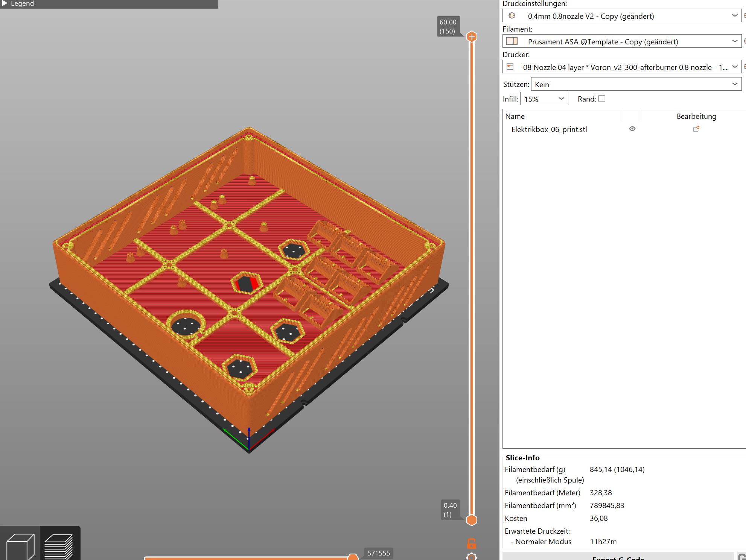Select Elektrikbox_06_print.stl in the object list
Image resolution: width=746 pixels, height=560 pixels.
coord(549,129)
